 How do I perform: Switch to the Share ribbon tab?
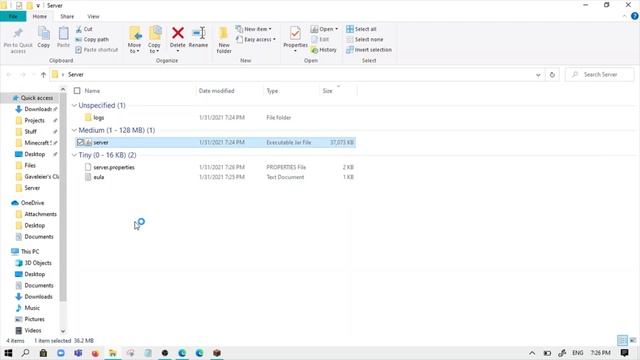click(x=67, y=16)
